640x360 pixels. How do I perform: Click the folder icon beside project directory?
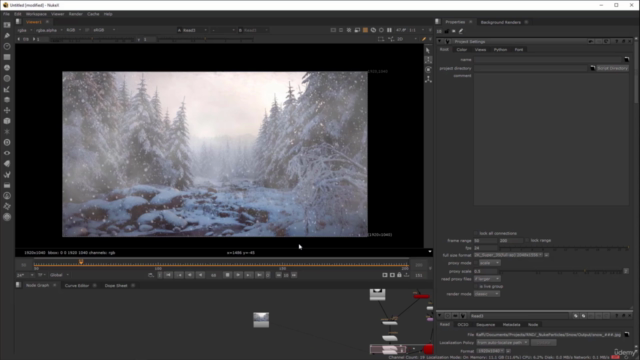click(593, 68)
